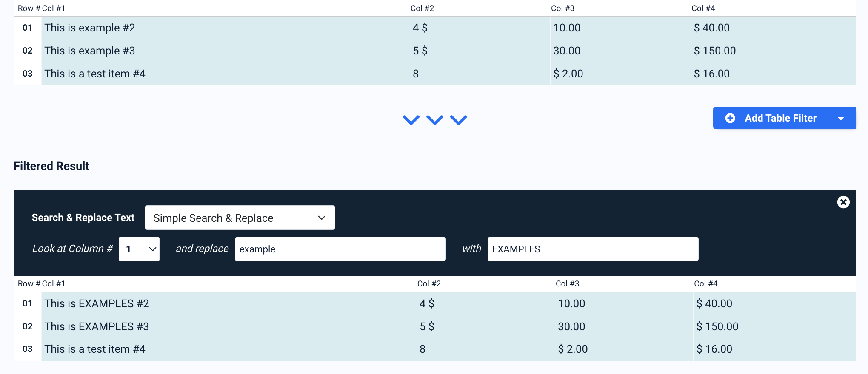Select cell 'This is EXAMPLES #3' in filtered table

click(x=97, y=326)
